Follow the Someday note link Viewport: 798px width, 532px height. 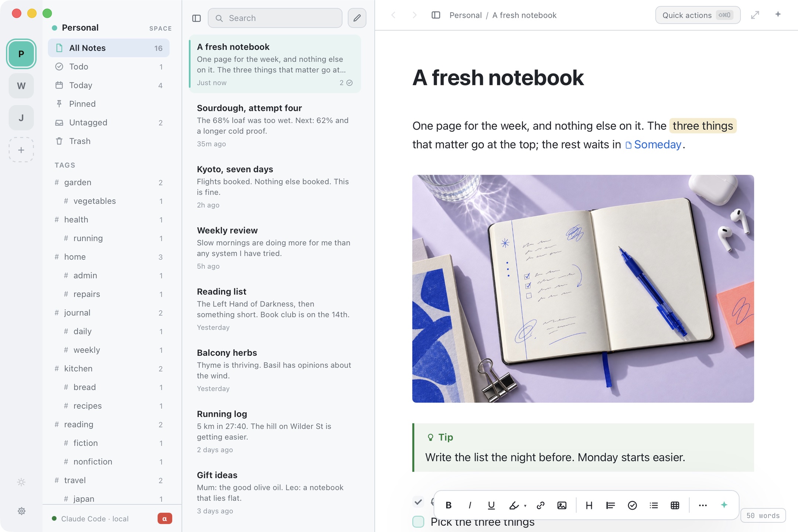point(653,144)
